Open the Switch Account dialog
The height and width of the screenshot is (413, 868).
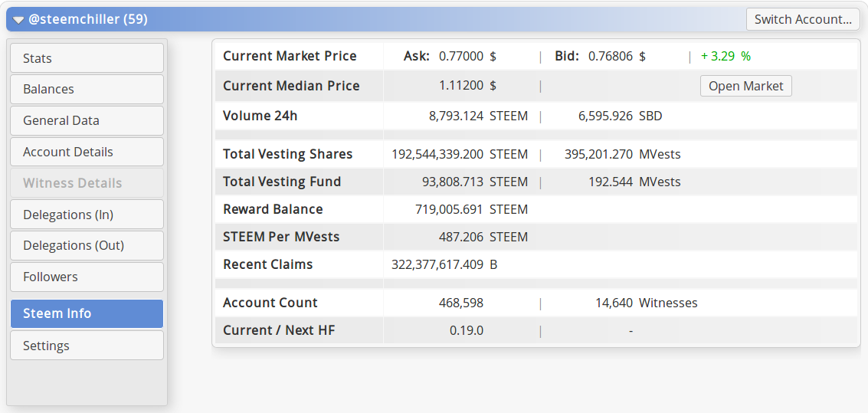(x=803, y=19)
